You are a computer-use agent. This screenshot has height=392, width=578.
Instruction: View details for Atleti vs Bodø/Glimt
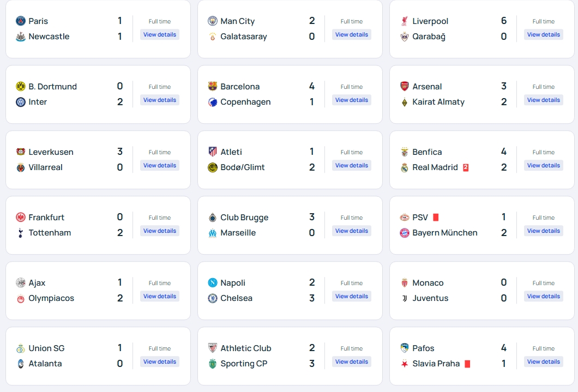coord(351,165)
